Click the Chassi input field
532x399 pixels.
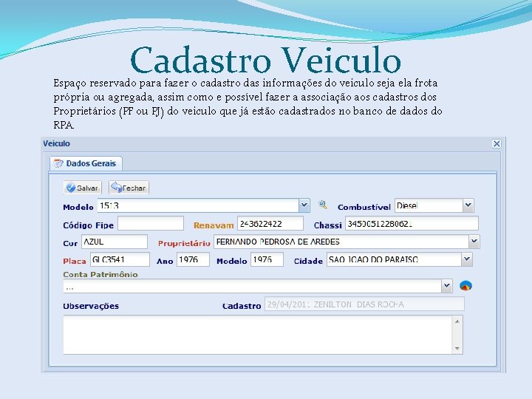coord(412,224)
